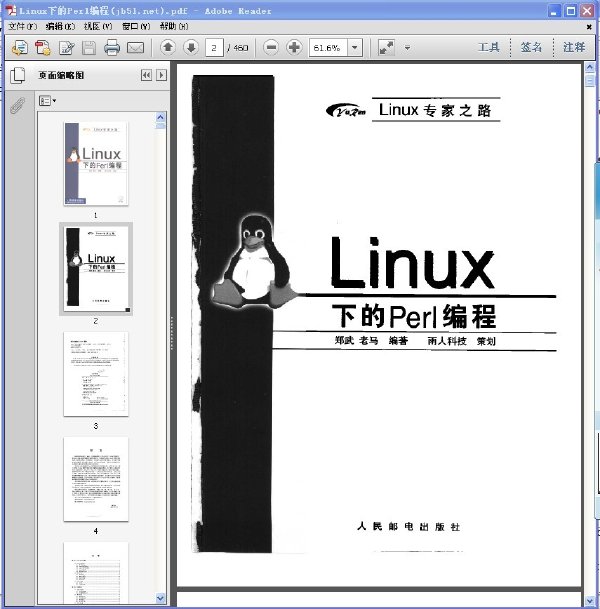Open the 编辑(E) menu
The width and height of the screenshot is (600, 609).
pos(60,26)
